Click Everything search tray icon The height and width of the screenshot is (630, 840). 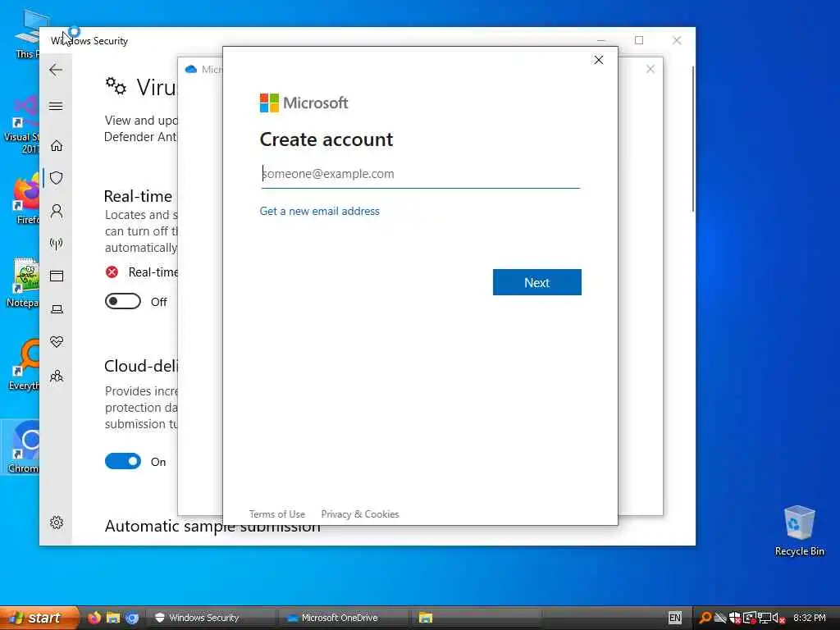705,618
